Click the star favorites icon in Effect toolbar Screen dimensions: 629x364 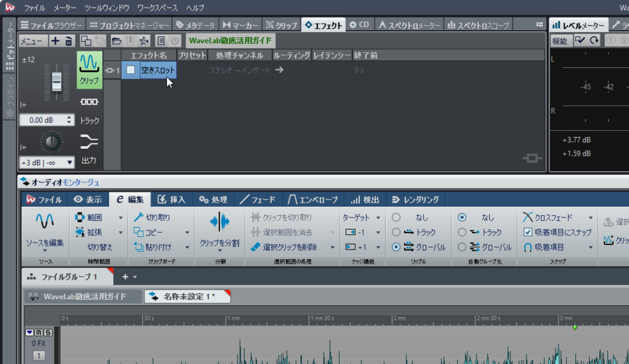143,41
